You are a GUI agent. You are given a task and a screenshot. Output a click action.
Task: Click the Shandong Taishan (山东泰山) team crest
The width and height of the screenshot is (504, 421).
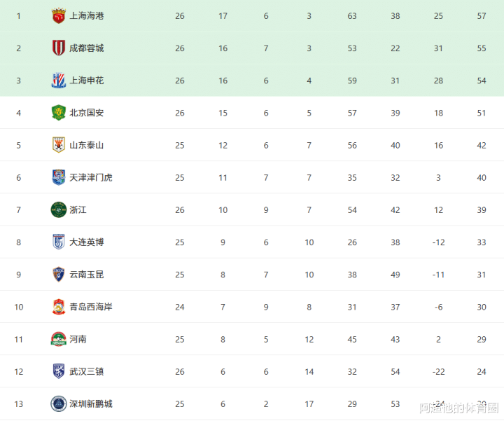pyautogui.click(x=59, y=145)
